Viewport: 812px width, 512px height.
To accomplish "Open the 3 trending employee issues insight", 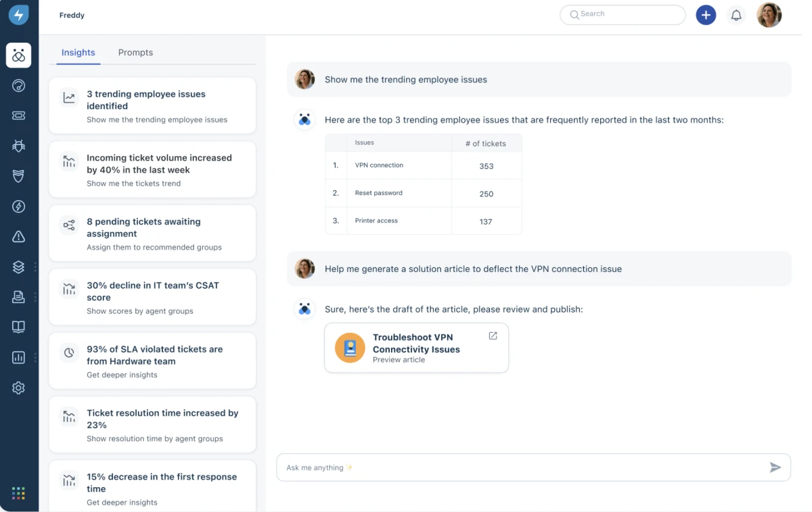I will (152, 106).
